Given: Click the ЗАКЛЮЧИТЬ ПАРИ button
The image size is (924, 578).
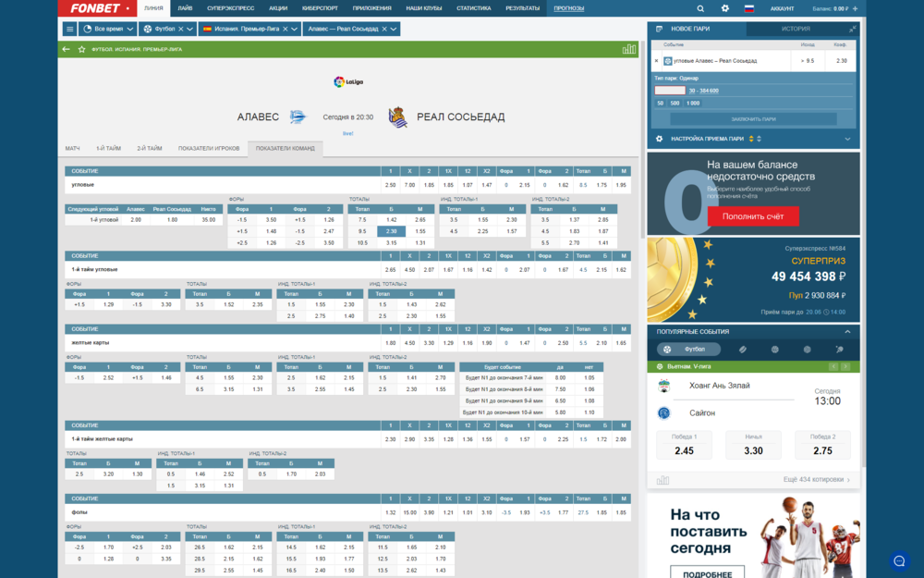Looking at the screenshot, I should coord(753,119).
